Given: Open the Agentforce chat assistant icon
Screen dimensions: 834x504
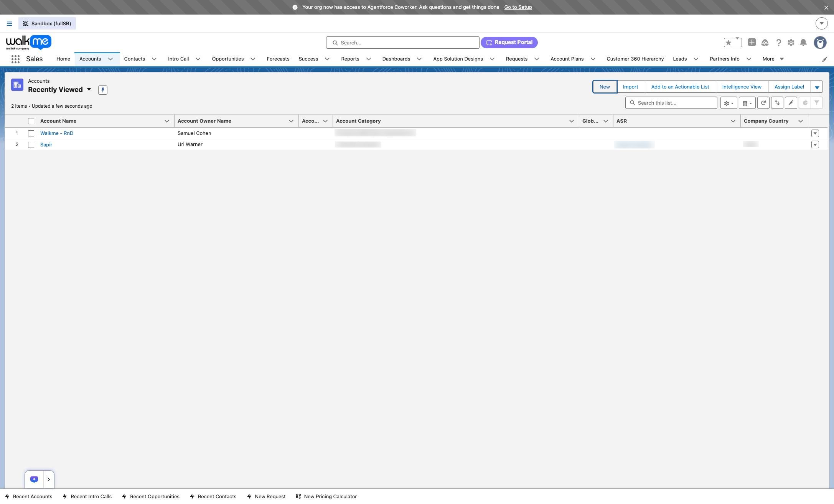Looking at the screenshot, I should [x=34, y=479].
